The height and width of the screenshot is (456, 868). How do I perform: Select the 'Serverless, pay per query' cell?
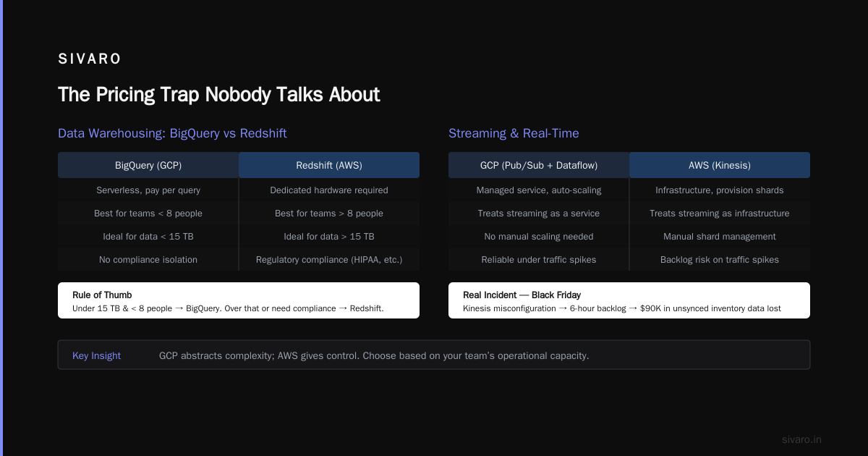tap(148, 190)
